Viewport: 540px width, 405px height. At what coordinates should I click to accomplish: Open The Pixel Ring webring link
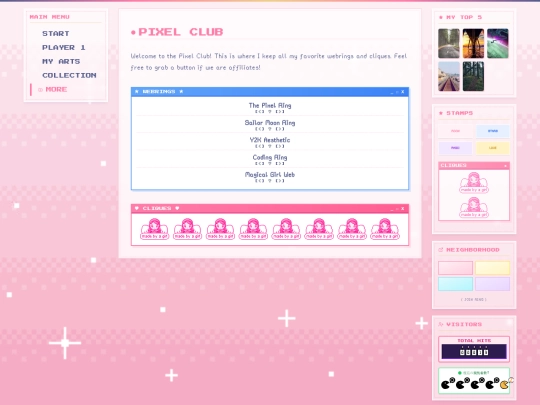[x=270, y=105]
